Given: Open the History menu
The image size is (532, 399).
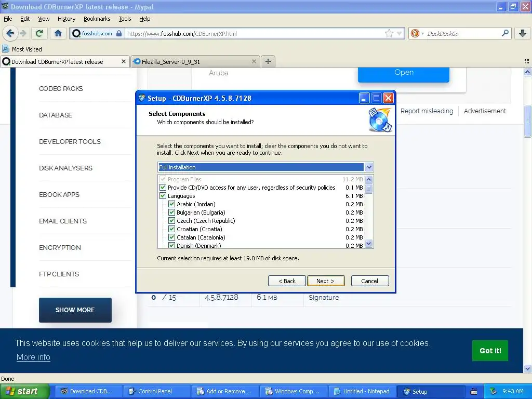Looking at the screenshot, I should pyautogui.click(x=66, y=19).
